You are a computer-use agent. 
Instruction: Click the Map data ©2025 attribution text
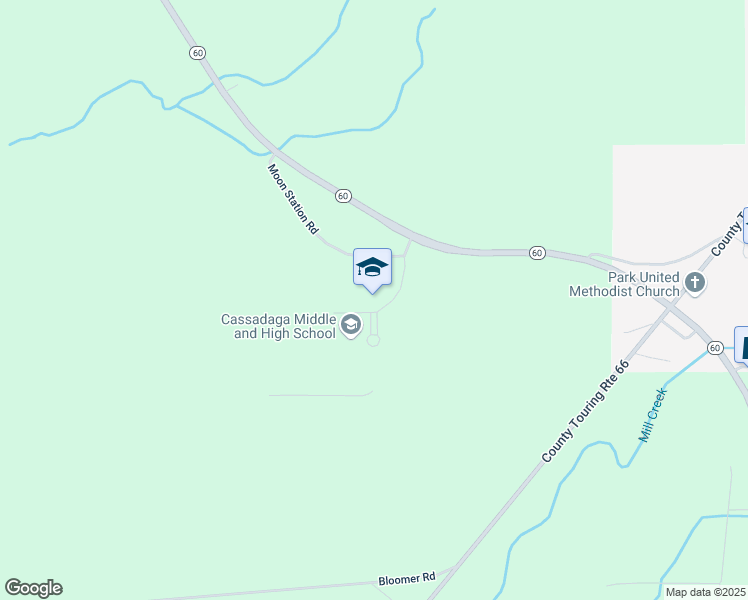click(706, 592)
